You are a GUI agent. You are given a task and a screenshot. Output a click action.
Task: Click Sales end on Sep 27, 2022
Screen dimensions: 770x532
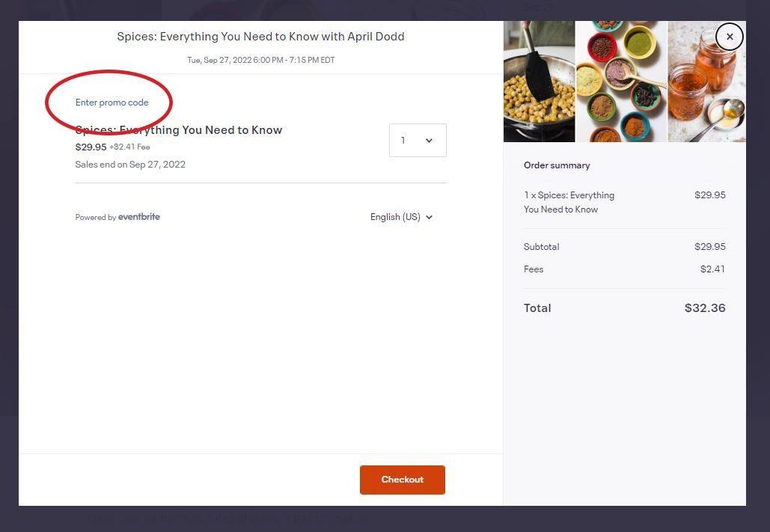130,165
